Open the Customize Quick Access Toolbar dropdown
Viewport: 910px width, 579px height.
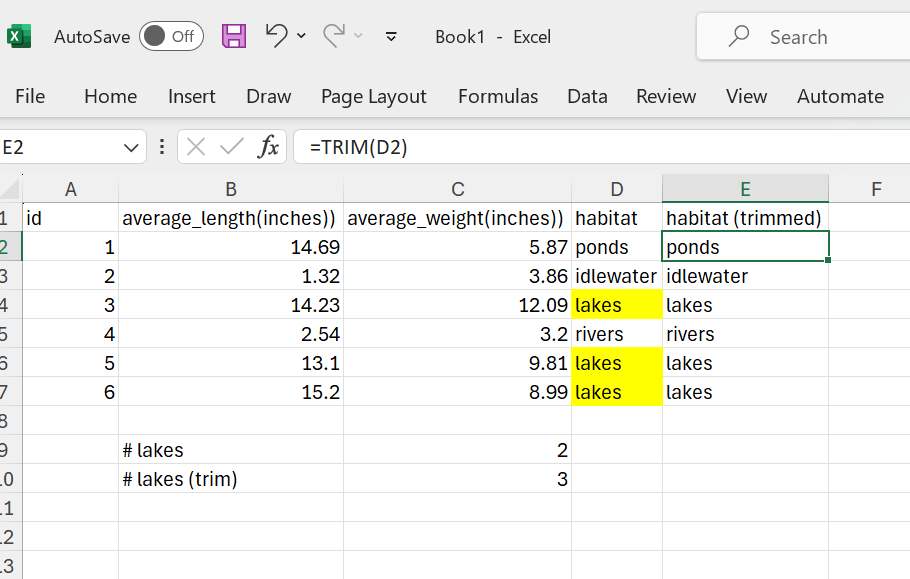[391, 37]
